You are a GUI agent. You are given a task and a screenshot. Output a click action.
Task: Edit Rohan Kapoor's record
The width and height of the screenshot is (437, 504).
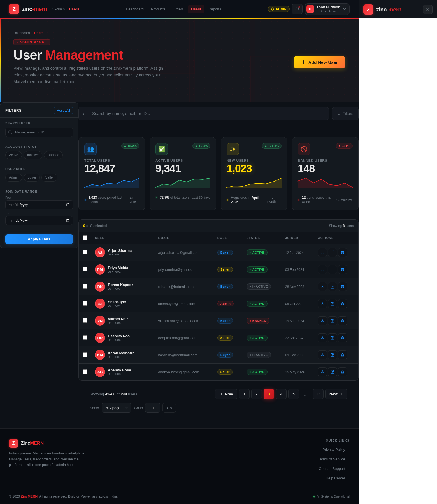[333, 287]
